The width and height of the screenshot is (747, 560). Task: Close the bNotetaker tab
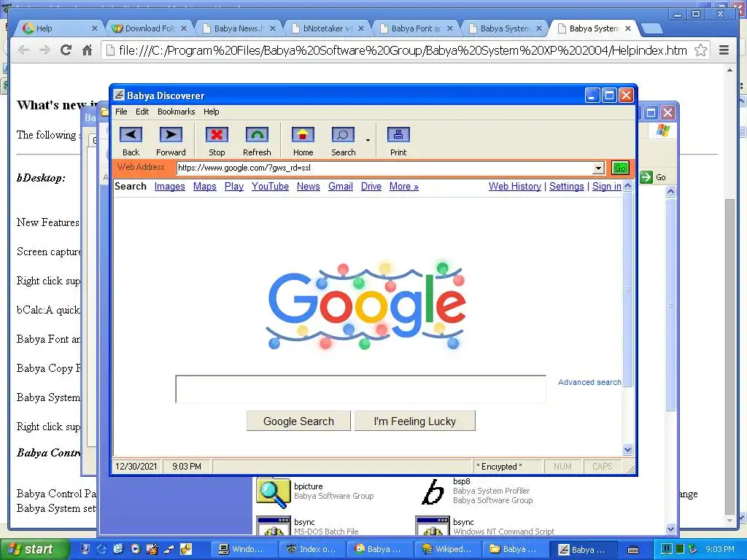[361, 28]
